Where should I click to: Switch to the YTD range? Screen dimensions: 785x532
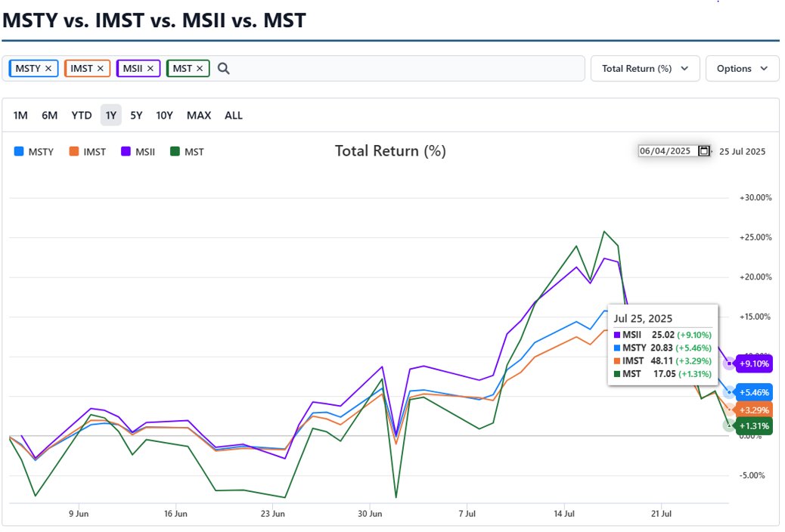pyautogui.click(x=82, y=116)
